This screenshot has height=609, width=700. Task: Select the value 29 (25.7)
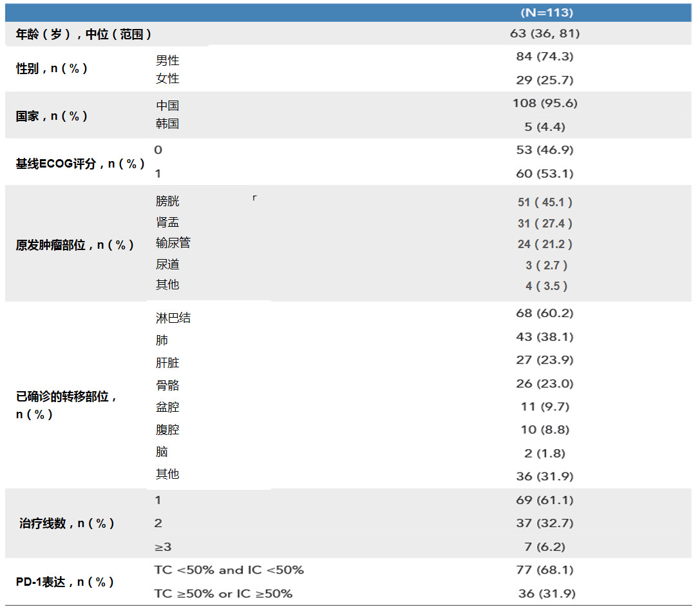click(545, 80)
